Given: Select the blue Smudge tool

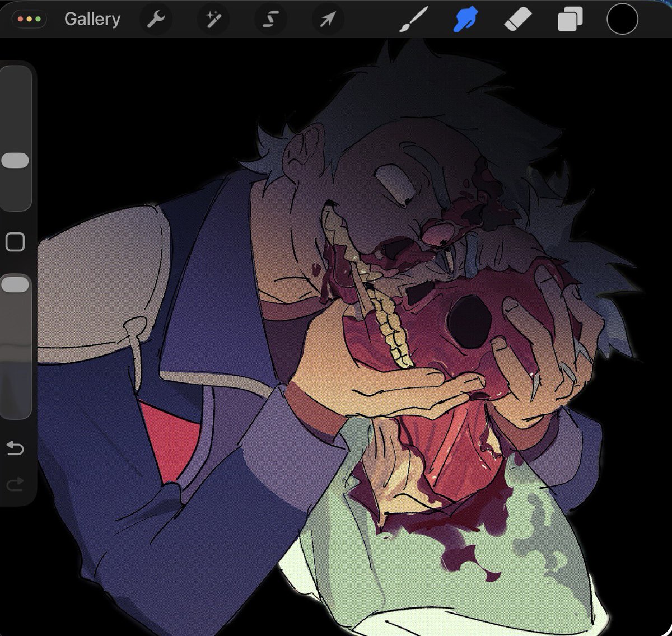Looking at the screenshot, I should pyautogui.click(x=466, y=20).
